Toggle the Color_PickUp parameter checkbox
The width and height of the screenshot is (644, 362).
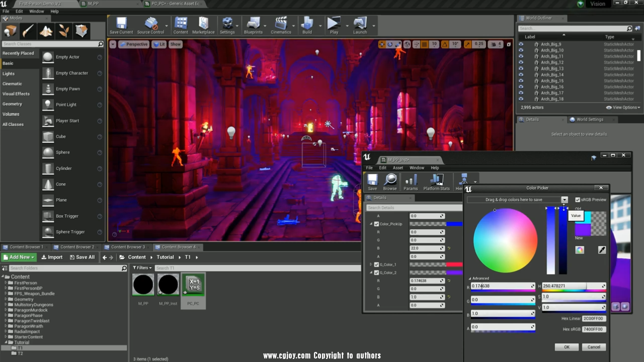click(376, 224)
